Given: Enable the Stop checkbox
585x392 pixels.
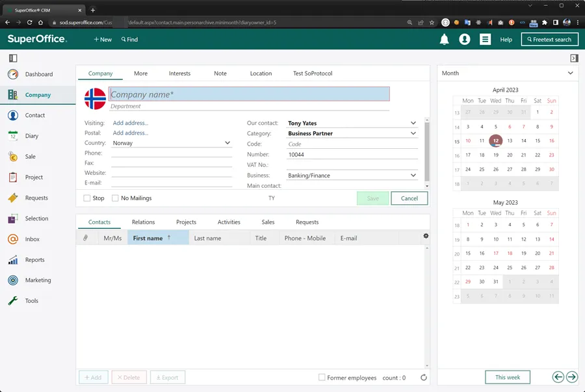Looking at the screenshot, I should click(x=88, y=198).
